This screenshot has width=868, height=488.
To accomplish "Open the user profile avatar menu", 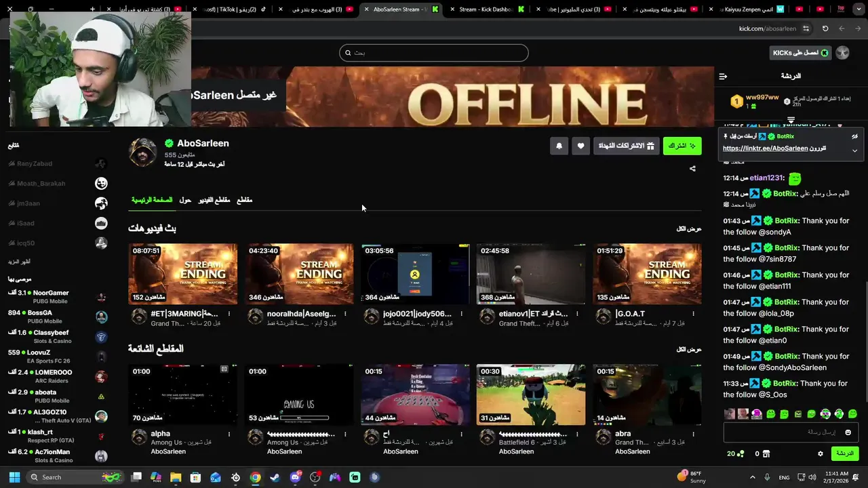I will click(842, 53).
